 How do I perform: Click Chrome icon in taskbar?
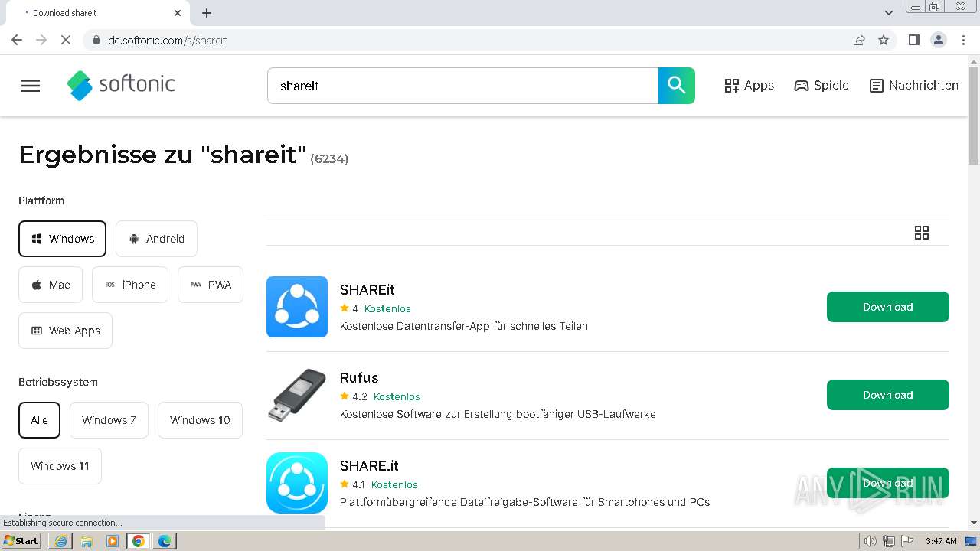[x=139, y=541]
